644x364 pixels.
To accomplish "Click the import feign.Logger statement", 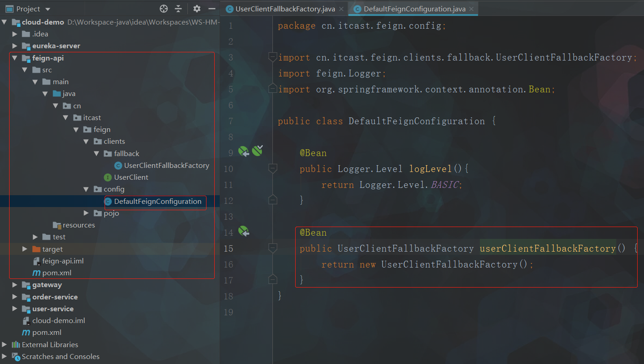I will (332, 73).
